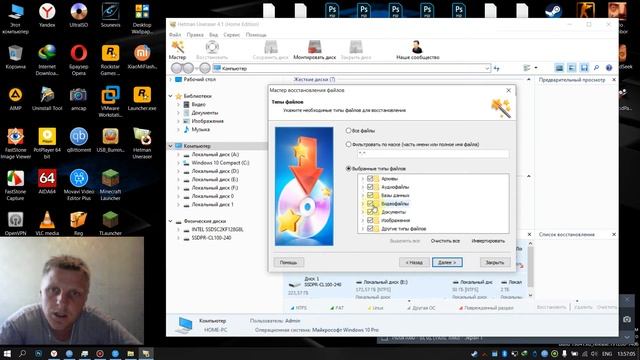The width and height of the screenshot is (640, 360).
Task: Expand the 'Другие типы файлов' node
Action: [x=362, y=229]
